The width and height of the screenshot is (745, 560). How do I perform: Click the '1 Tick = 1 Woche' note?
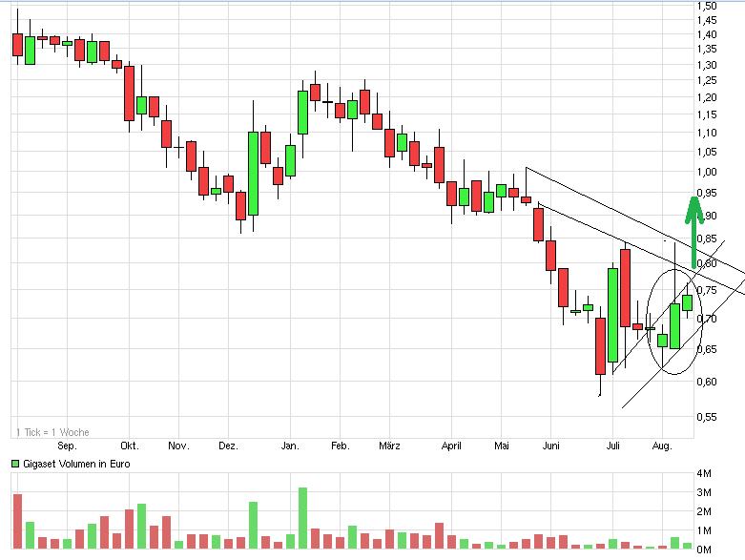52,432
